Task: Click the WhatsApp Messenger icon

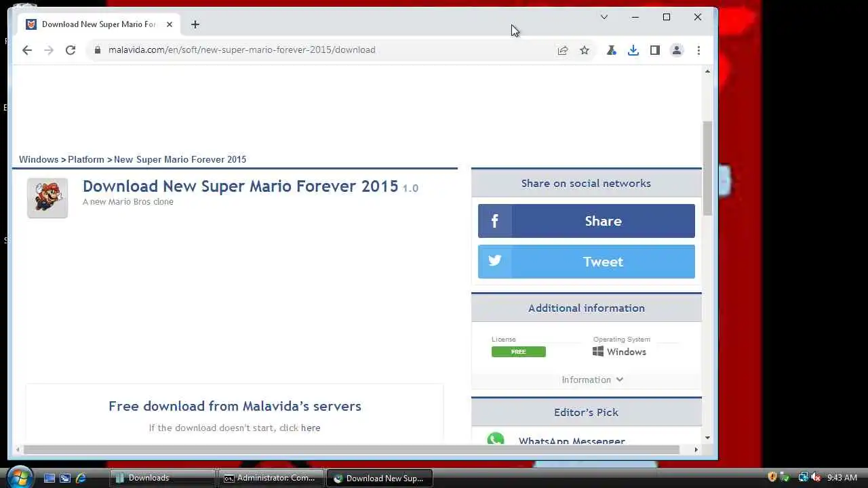Action: pos(496,439)
